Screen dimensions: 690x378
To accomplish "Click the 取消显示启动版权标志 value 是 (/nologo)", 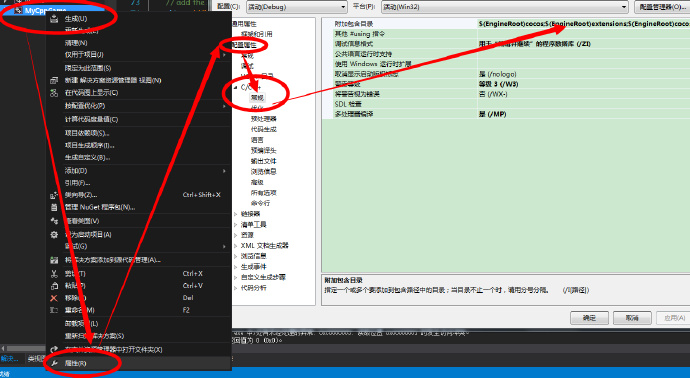I will tap(584, 74).
